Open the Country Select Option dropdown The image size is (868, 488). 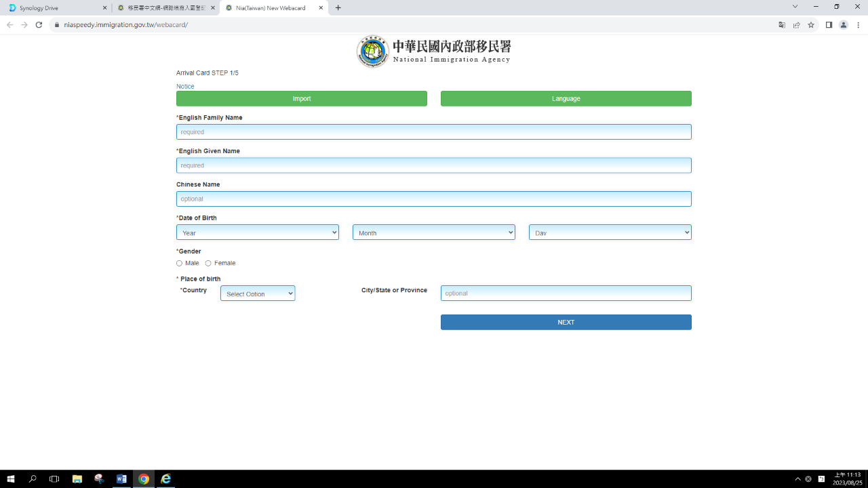pyautogui.click(x=258, y=293)
